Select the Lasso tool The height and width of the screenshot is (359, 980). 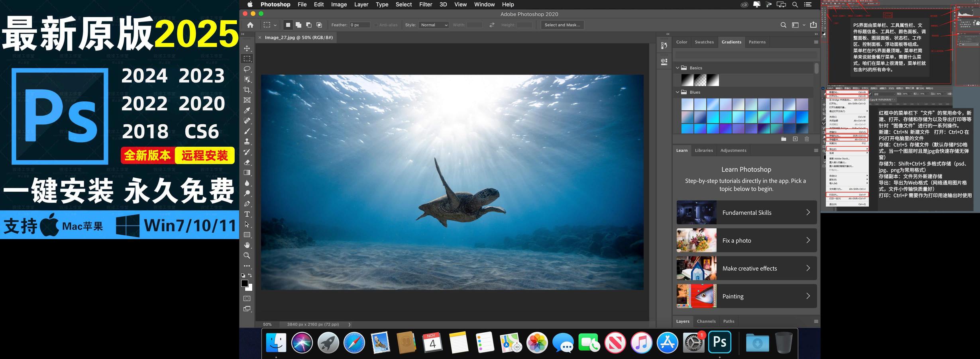tap(247, 69)
